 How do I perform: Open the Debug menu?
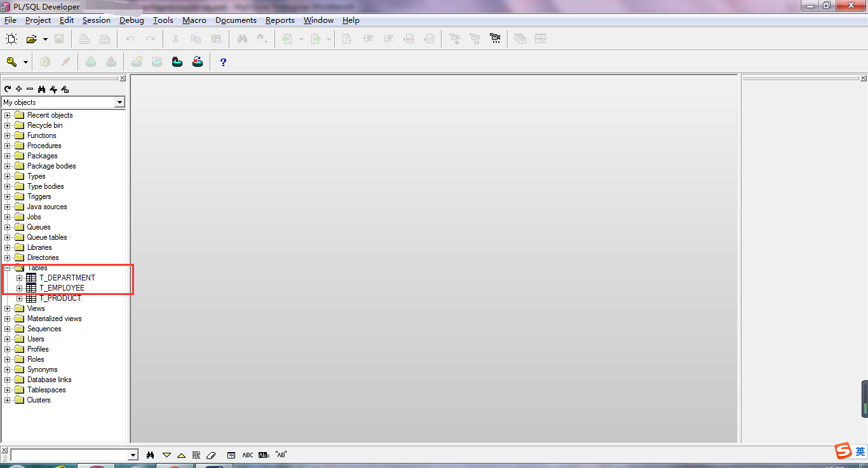point(132,20)
